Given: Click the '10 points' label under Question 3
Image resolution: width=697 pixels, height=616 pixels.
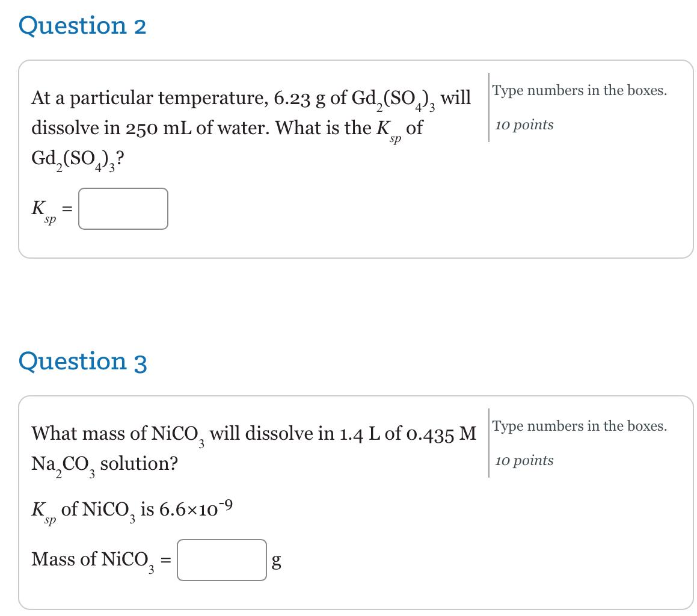Looking at the screenshot, I should pos(523,460).
